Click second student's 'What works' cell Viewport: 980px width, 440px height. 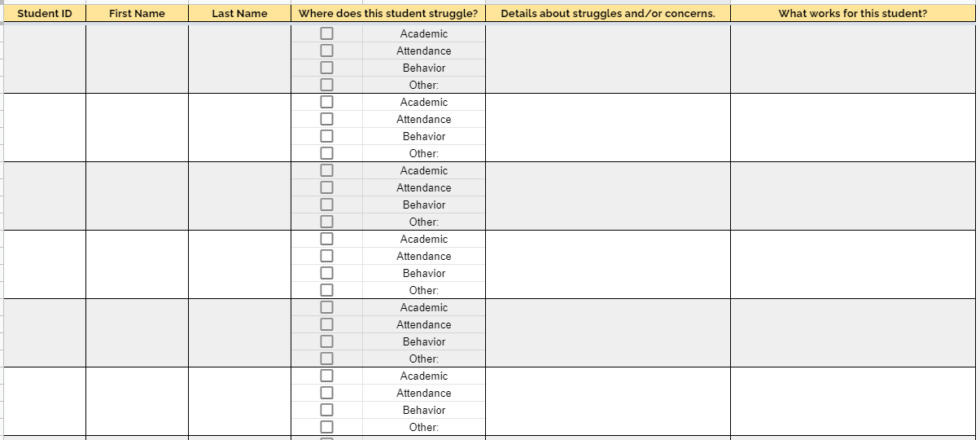point(853,127)
